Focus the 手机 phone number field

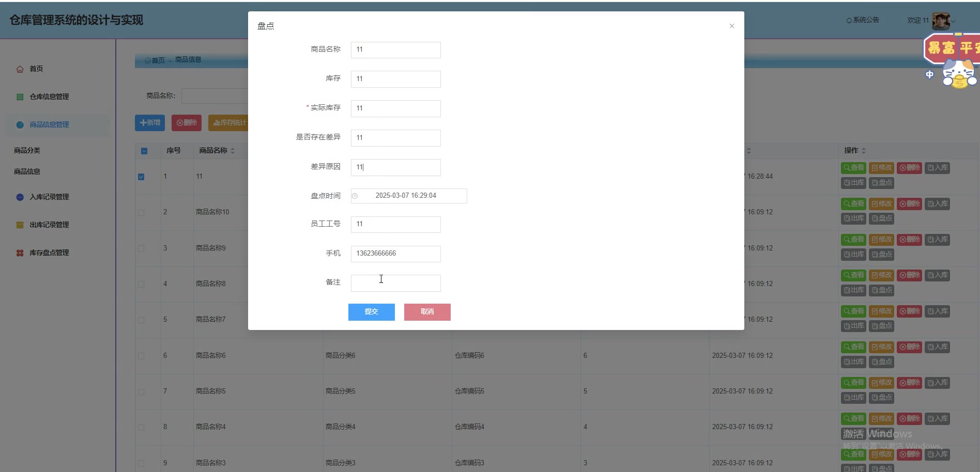click(396, 254)
